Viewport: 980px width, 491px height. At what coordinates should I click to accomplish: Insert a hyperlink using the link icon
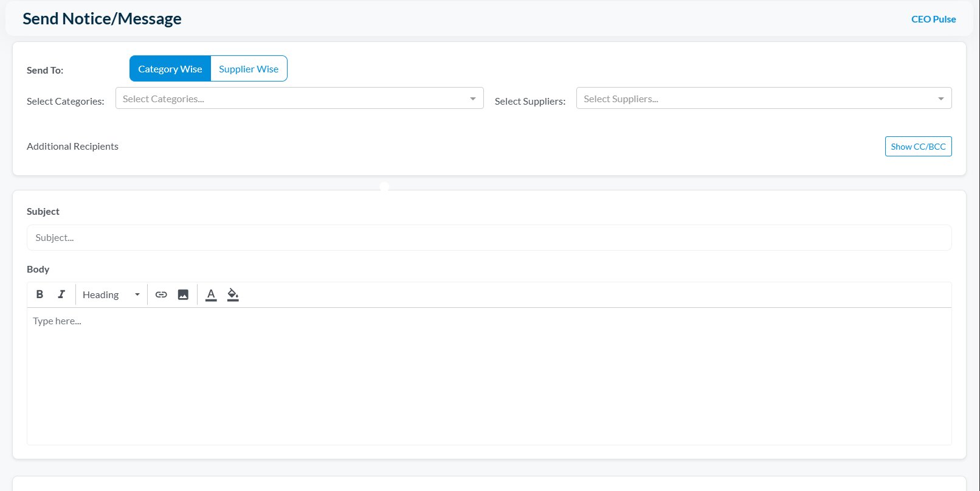coord(161,294)
